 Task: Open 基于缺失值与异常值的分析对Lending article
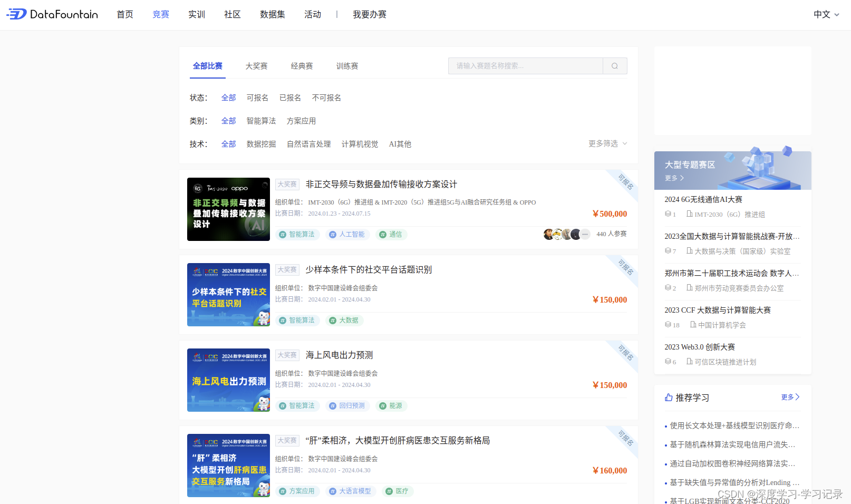734,482
